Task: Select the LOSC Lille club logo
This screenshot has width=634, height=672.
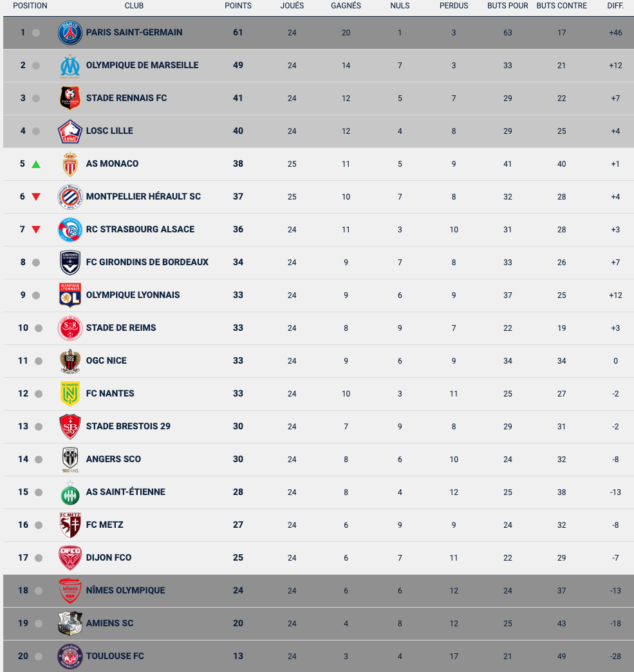Action: 70,131
